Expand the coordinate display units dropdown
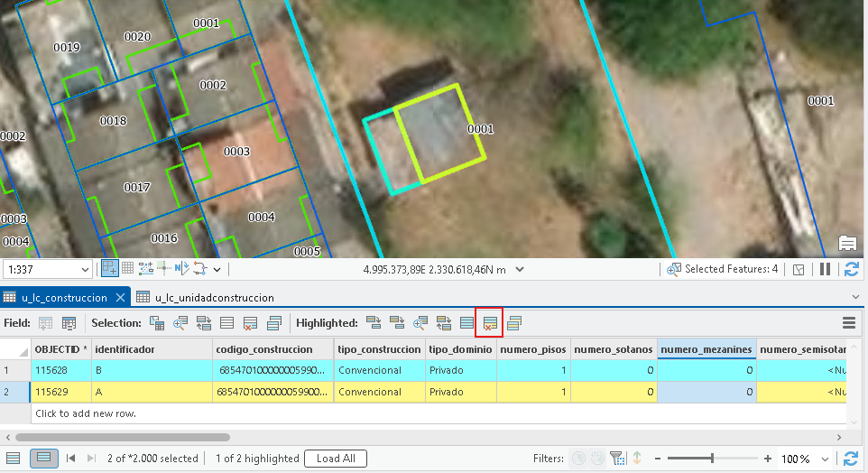 pos(519,269)
